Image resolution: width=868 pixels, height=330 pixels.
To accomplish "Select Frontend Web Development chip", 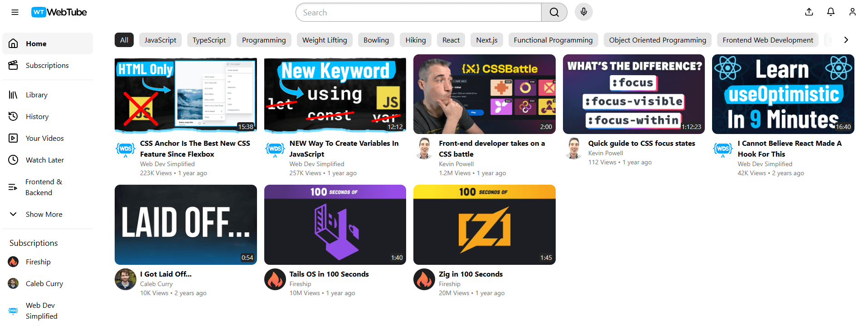I will (768, 40).
